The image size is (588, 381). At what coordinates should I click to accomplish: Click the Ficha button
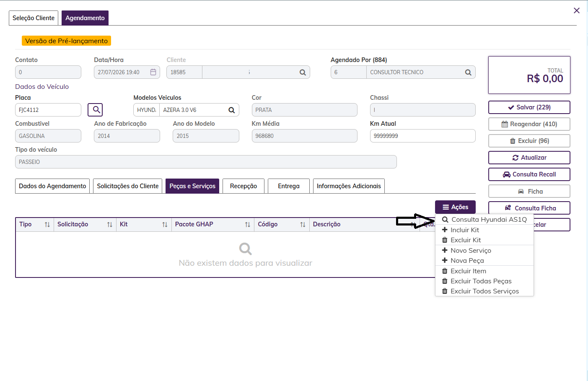pos(529,191)
